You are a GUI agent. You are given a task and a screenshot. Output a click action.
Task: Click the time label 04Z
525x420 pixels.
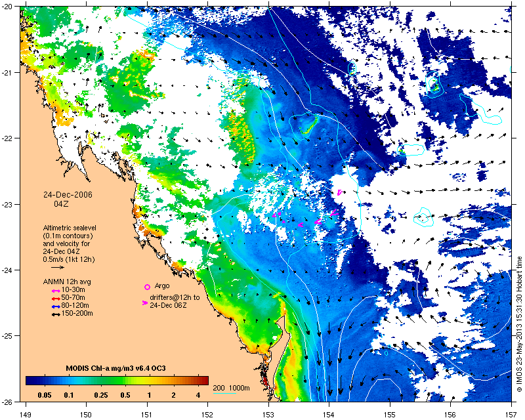61,203
